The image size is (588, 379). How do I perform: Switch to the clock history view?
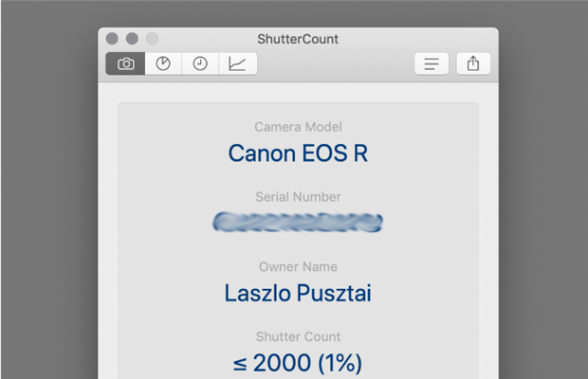200,63
